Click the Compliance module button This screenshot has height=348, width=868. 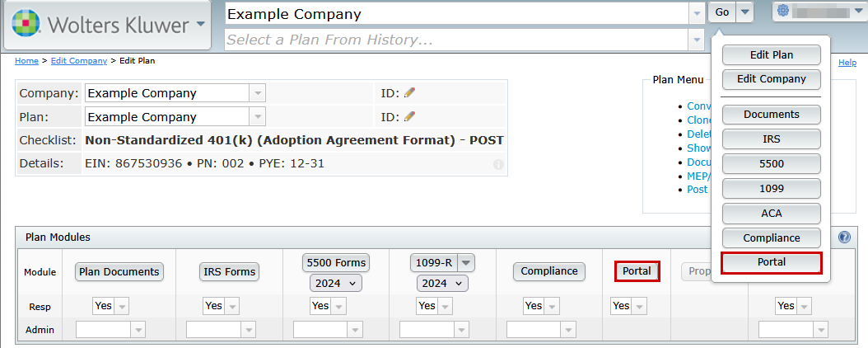click(x=548, y=271)
